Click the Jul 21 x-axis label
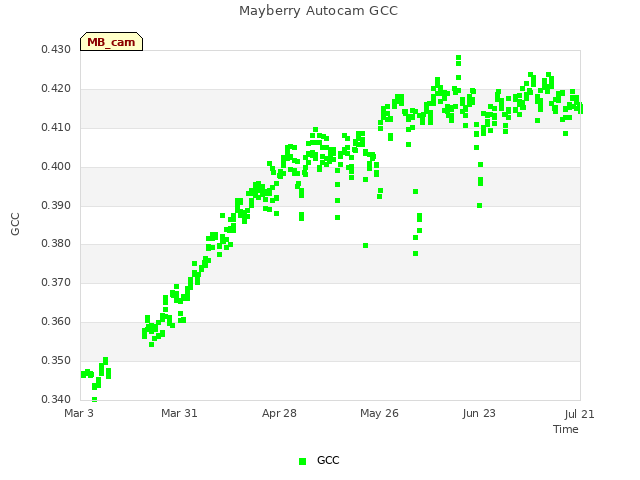This screenshot has height=480, width=640. pos(579,414)
